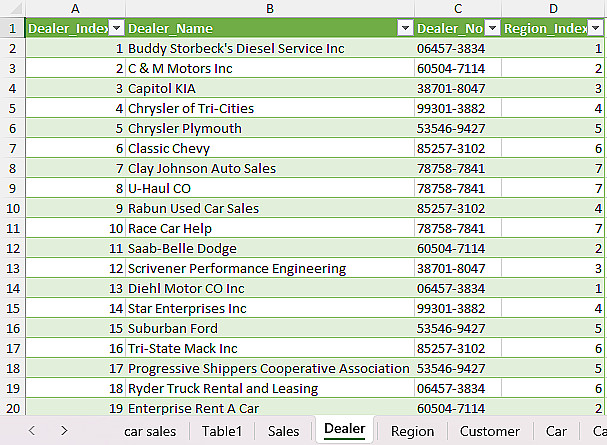Switch to the Table1 sheet tab

coord(222,431)
